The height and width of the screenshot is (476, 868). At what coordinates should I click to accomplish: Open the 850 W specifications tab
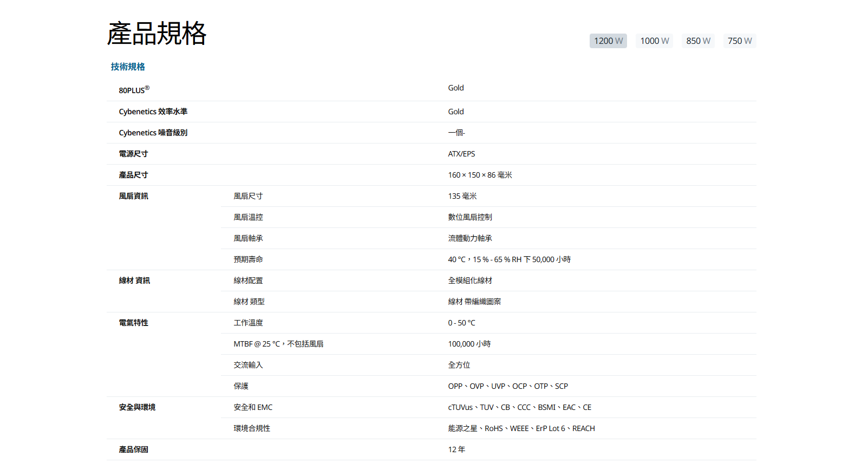point(698,41)
